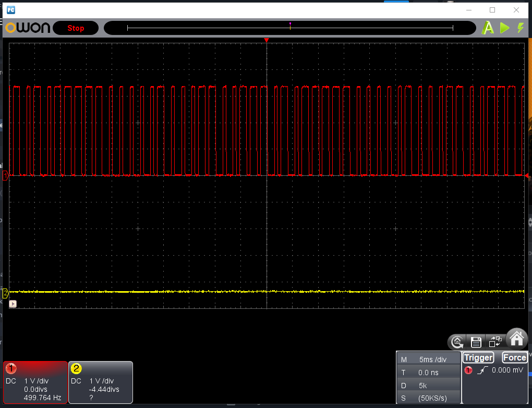Toggle channel 1 with its red badge
Viewport: 532px width, 408px height.
(11, 368)
